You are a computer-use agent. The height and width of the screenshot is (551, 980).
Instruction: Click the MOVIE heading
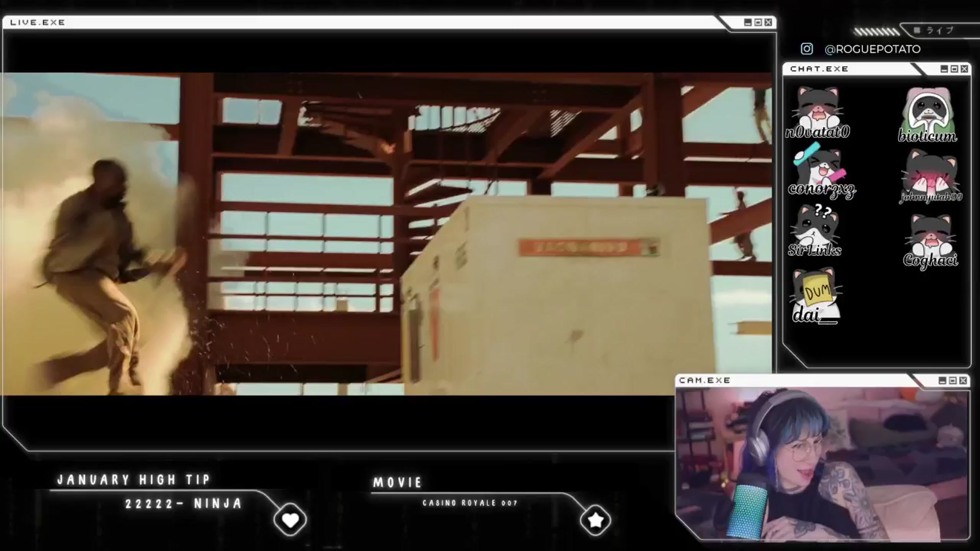(398, 482)
